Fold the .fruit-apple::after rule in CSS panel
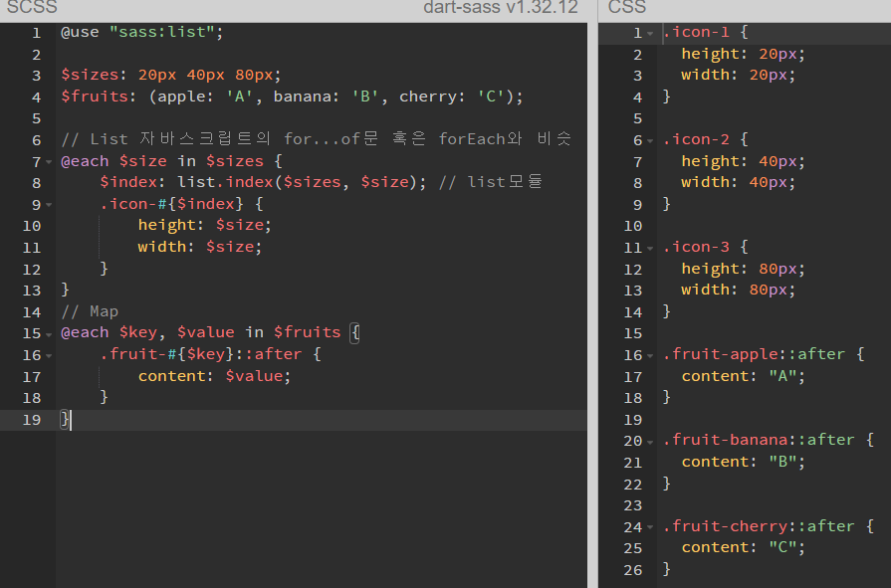Image resolution: width=891 pixels, height=588 pixels. coord(650,355)
